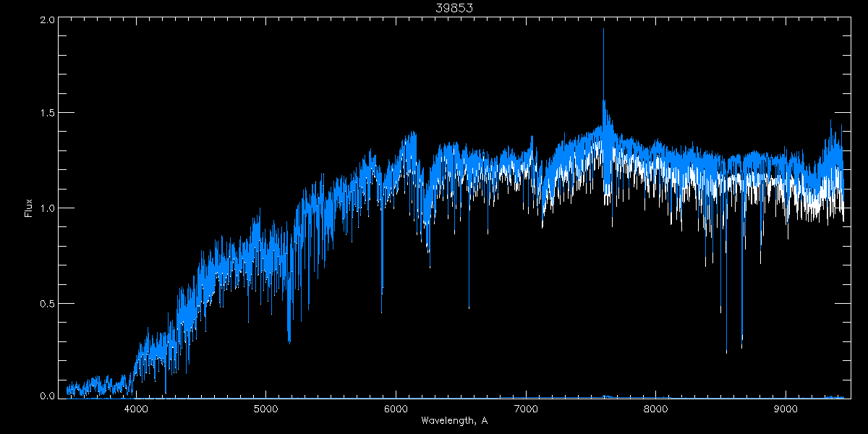Click bottom of deep line near 8660
Image resolution: width=868 pixels, height=434 pixels.
click(741, 348)
